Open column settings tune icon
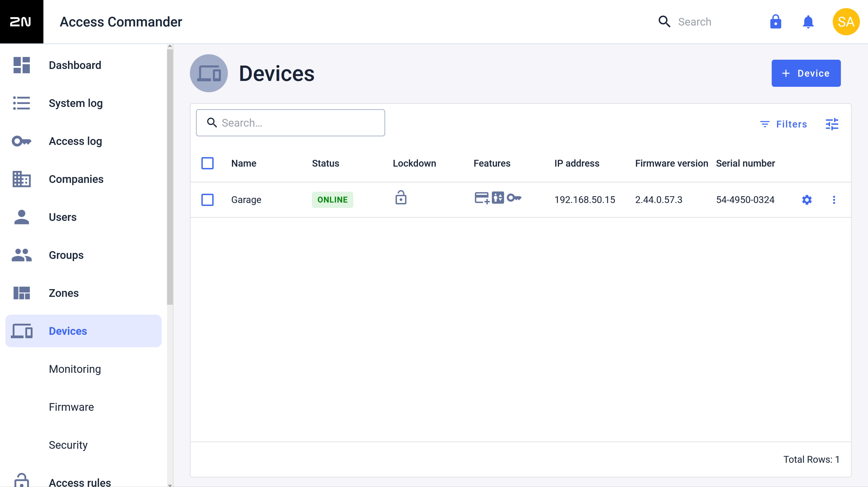The height and width of the screenshot is (487, 868). coord(832,124)
